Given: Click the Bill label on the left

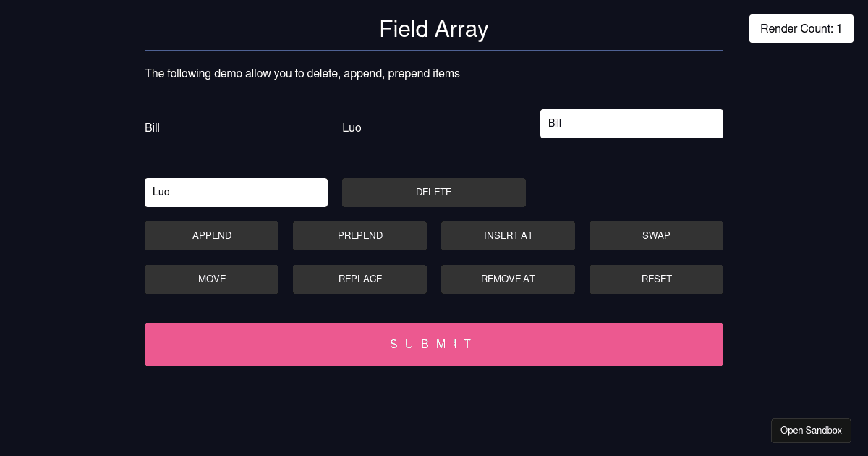Looking at the screenshot, I should [152, 127].
